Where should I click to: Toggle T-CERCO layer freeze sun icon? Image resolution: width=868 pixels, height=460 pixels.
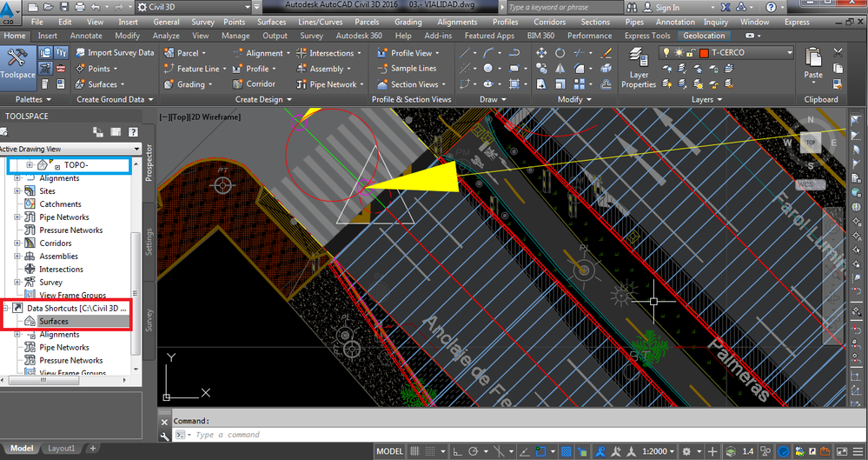(679, 53)
